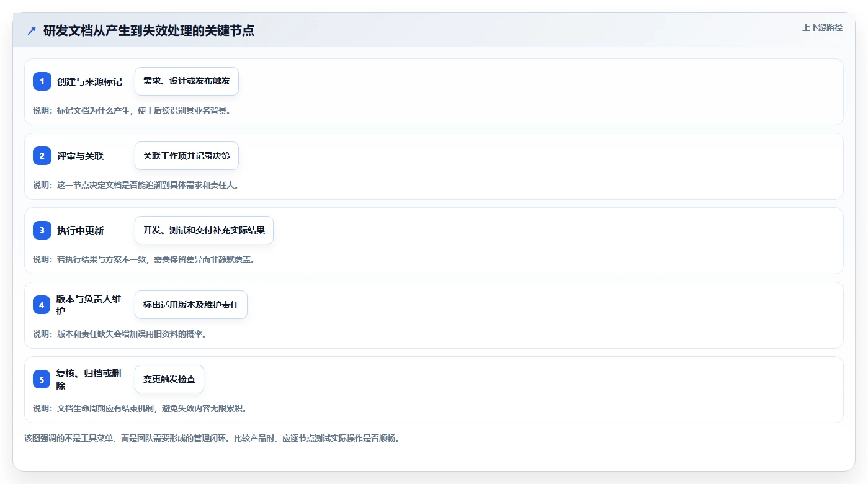The height and width of the screenshot is (484, 868).
Task: Click the step label 评审与关联
Action: [81, 156]
